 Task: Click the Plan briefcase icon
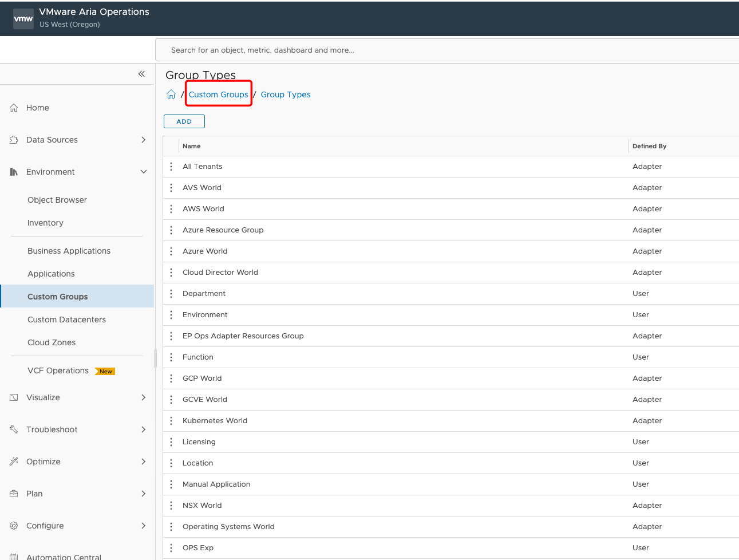(14, 494)
